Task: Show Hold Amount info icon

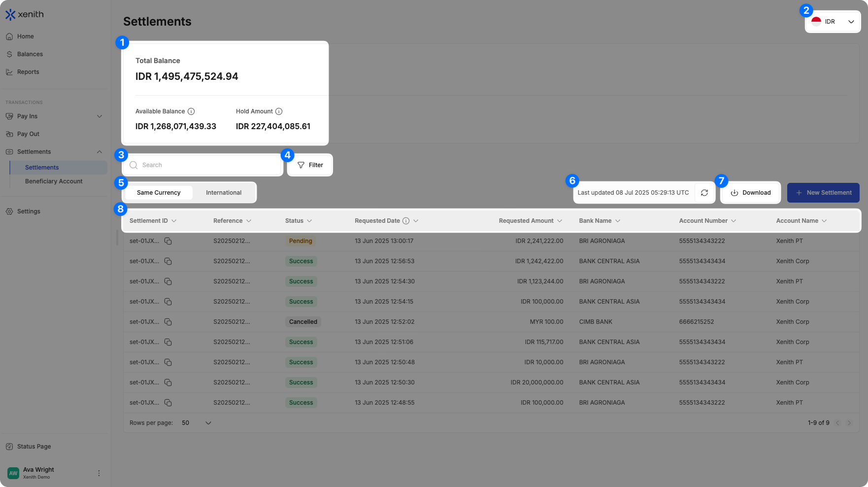Action: [279, 111]
